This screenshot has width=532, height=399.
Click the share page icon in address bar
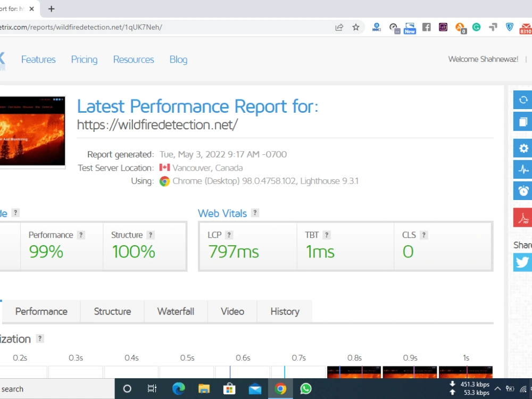point(339,28)
